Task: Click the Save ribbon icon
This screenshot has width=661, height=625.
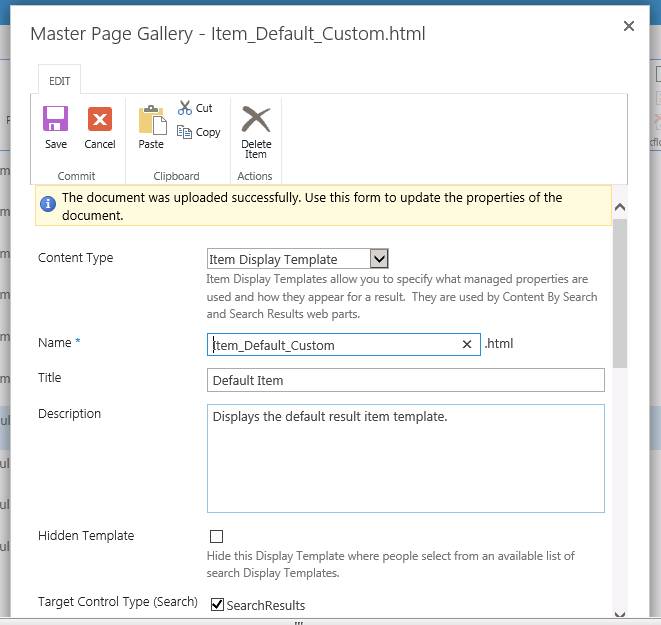Action: (x=56, y=121)
